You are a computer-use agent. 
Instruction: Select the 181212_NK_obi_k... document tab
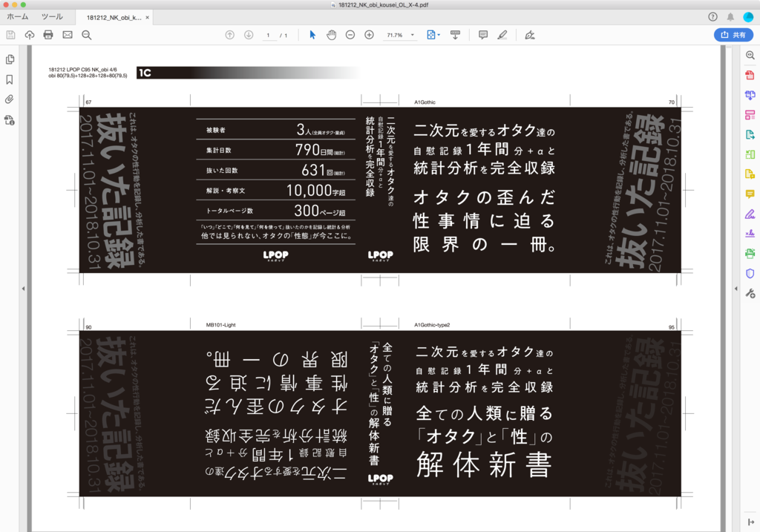click(x=114, y=18)
